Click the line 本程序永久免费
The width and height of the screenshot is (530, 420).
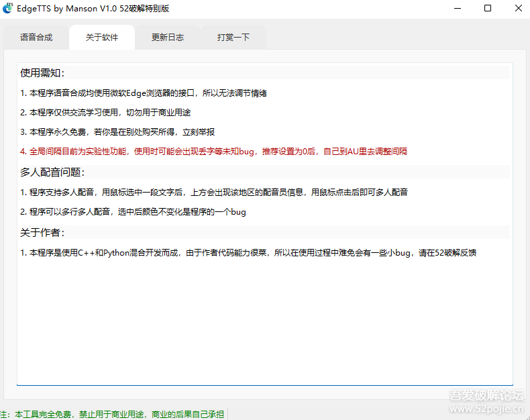(117, 132)
